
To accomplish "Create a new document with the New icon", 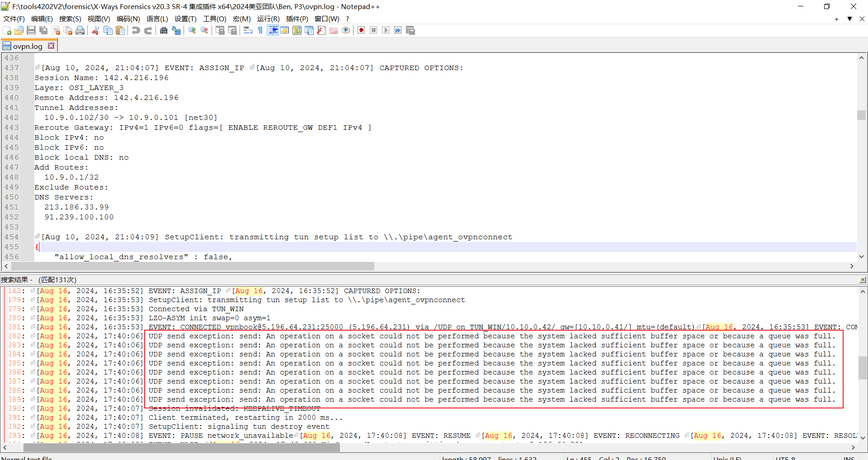I will 7,30.
